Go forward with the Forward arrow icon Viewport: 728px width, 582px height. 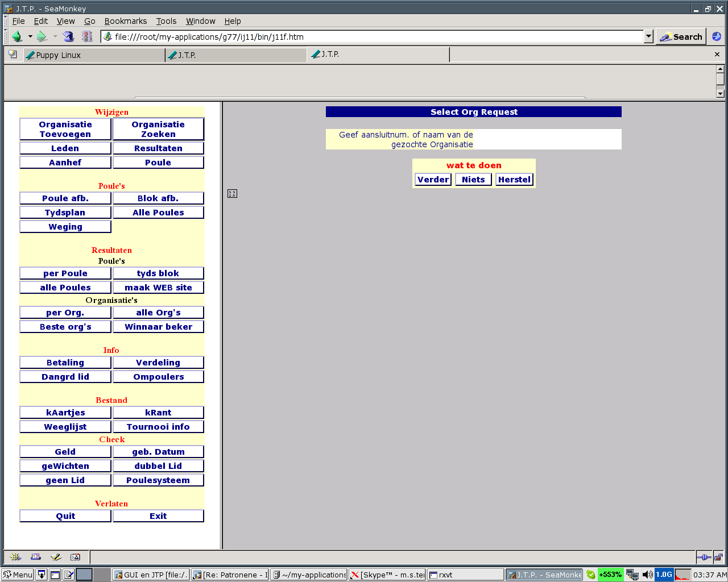tap(42, 37)
